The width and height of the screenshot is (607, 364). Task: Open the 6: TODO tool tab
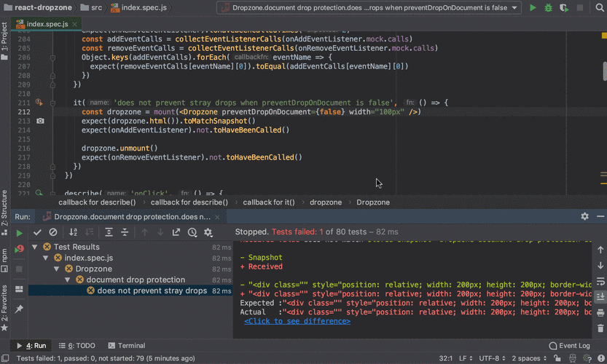tap(77, 345)
